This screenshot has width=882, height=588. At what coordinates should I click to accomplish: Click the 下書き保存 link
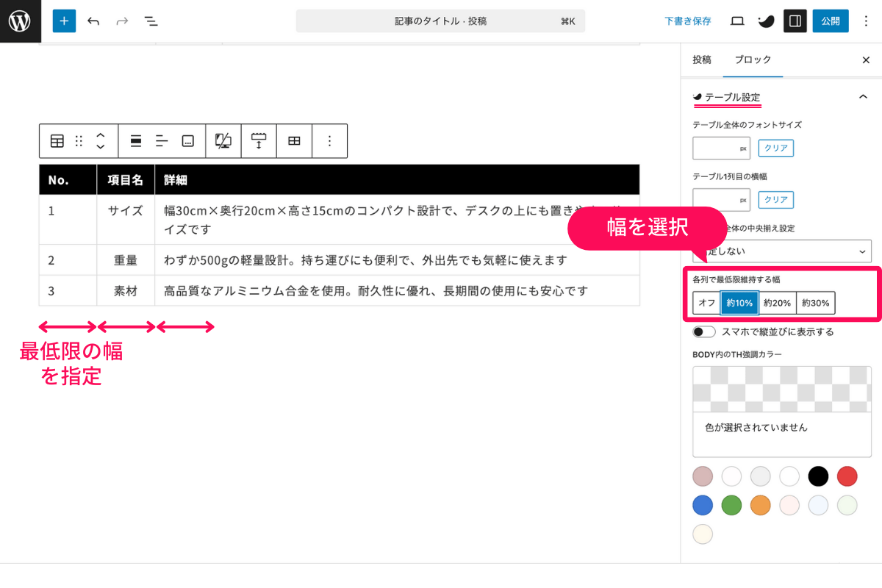pos(687,21)
